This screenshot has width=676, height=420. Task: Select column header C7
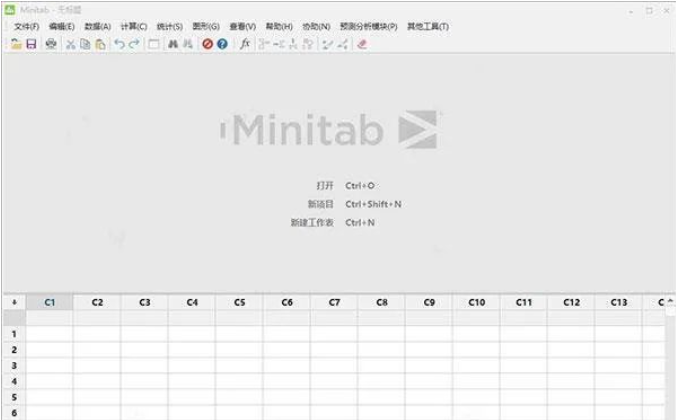pyautogui.click(x=334, y=302)
